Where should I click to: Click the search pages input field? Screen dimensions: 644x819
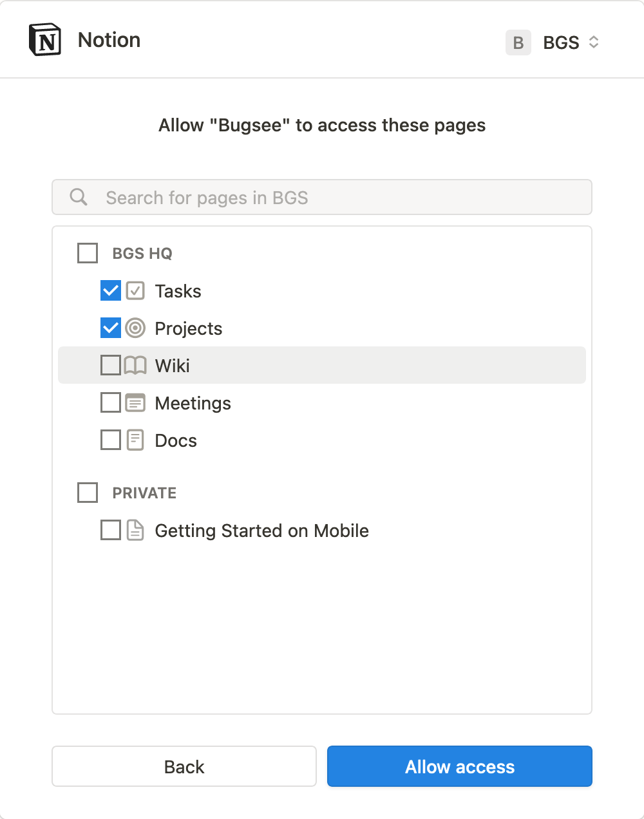point(322,197)
